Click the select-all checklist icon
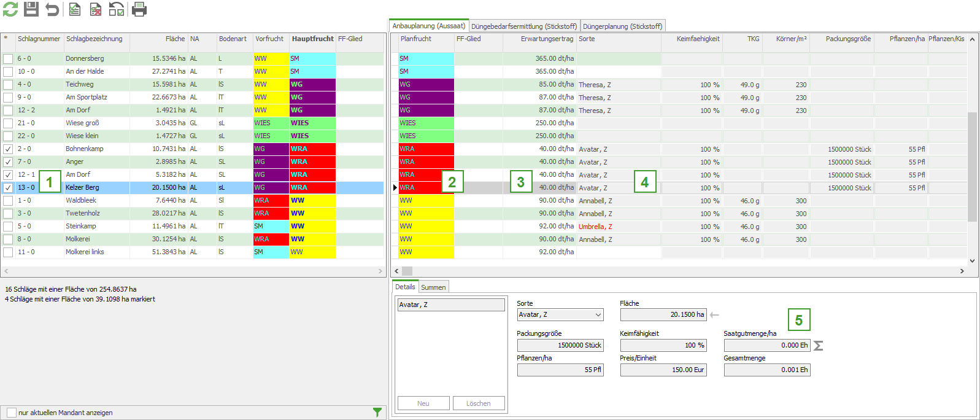980x420 pixels. [74, 9]
